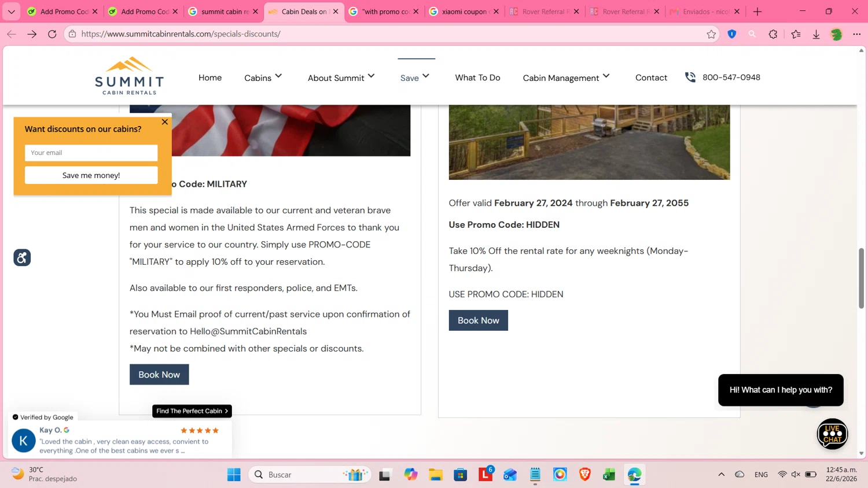Switch to the xiaomi coupon tab
The height and width of the screenshot is (488, 868).
pos(464,12)
